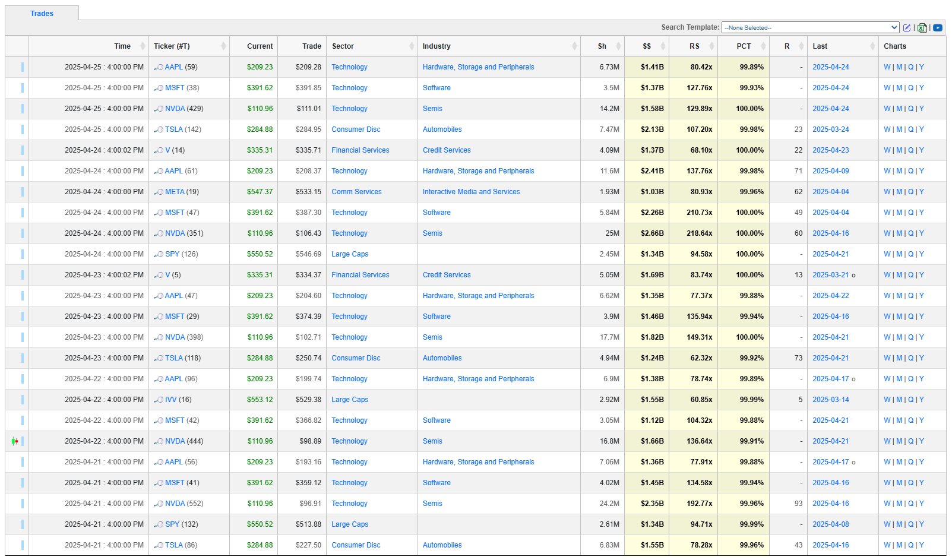
Task: Sort by Sector column arrows
Action: (x=412, y=46)
